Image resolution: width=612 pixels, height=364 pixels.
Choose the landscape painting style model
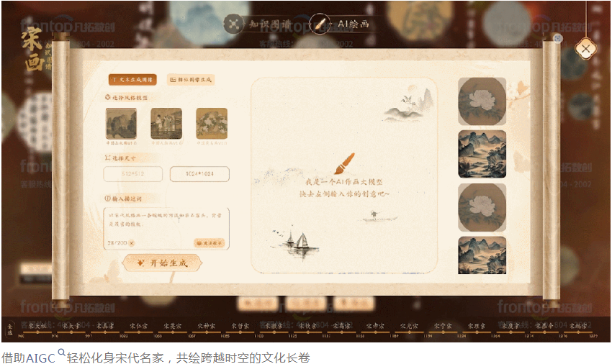coord(122,124)
